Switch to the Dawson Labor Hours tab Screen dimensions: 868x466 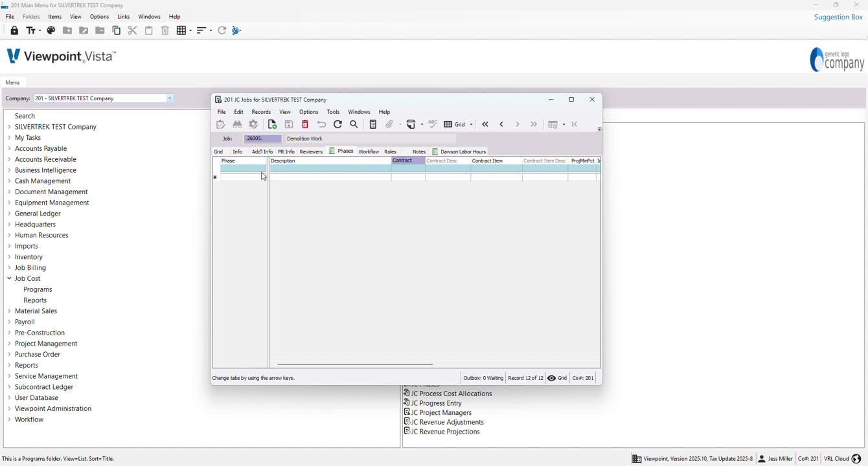[459, 151]
